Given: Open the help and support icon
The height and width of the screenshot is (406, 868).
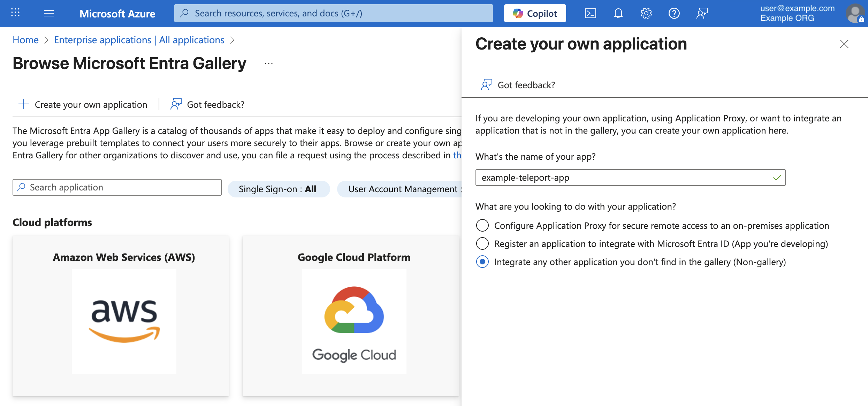Looking at the screenshot, I should click(674, 13).
